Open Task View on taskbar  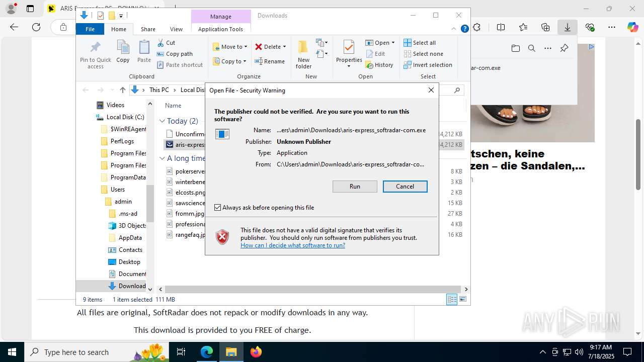coord(181,352)
